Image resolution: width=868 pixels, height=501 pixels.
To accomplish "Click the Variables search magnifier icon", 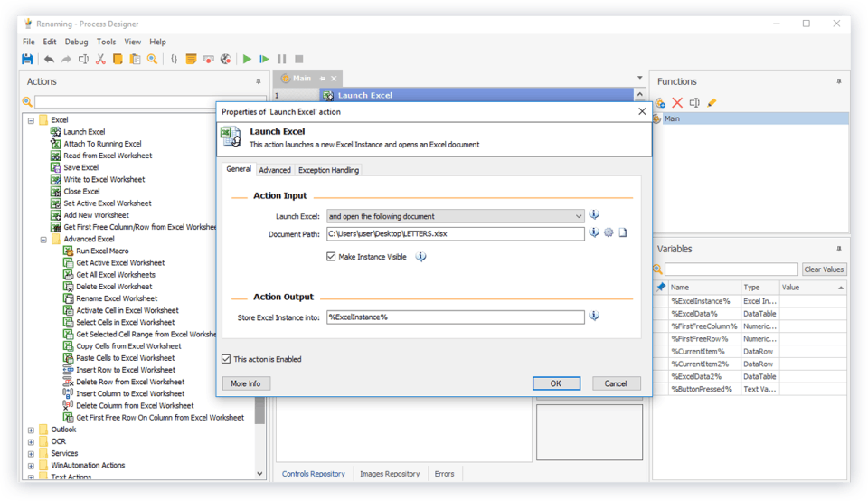I will click(657, 269).
